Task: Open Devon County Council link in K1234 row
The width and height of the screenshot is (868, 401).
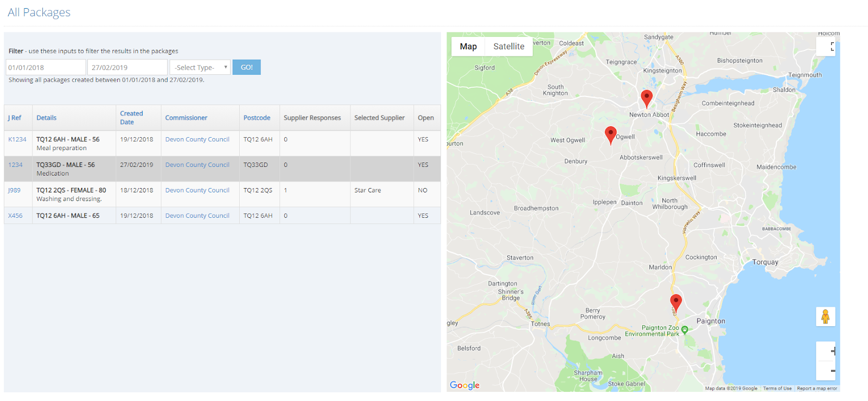Action: click(x=197, y=139)
